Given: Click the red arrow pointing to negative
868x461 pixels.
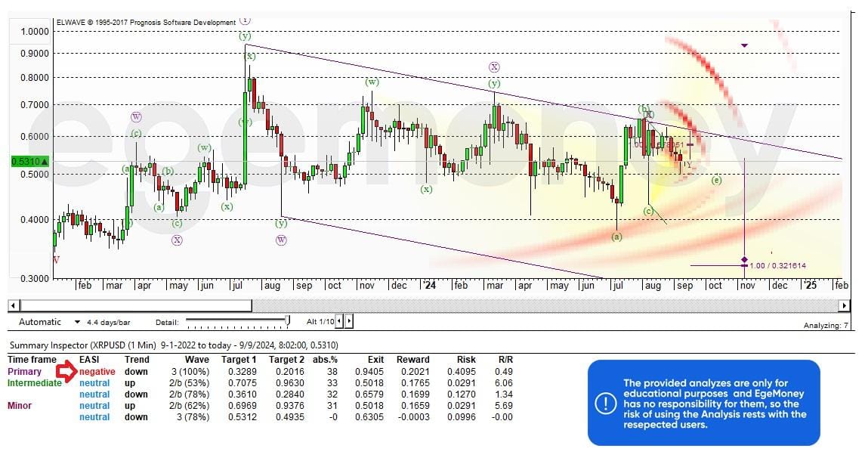Looking at the screenshot, I should tap(66, 371).
